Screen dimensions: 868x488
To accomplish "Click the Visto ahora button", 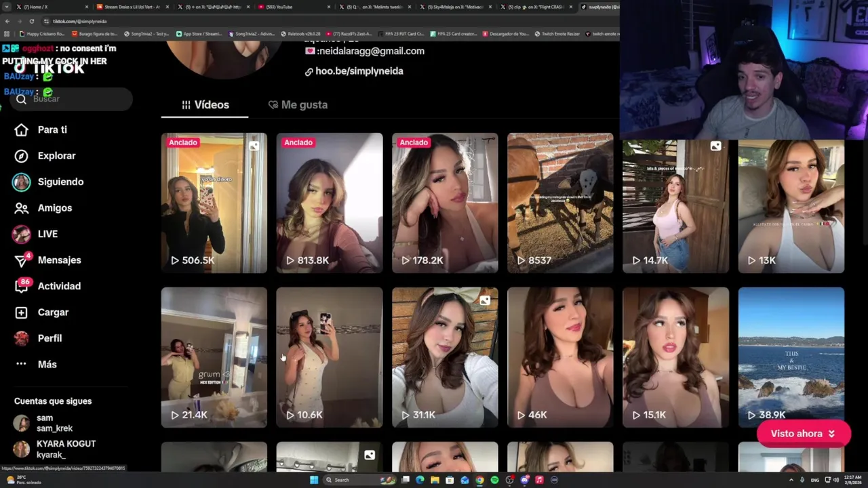I will (804, 434).
